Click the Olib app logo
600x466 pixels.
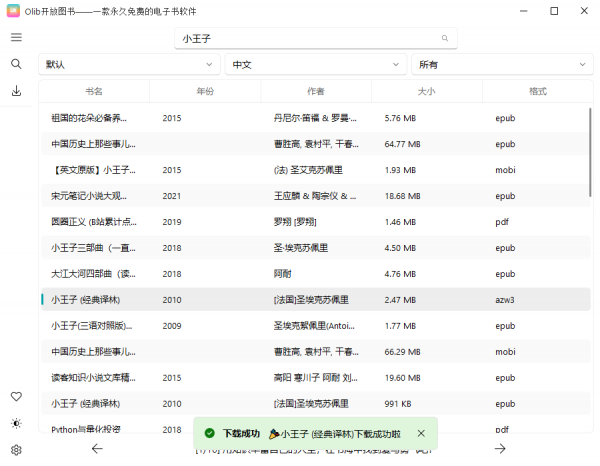[13, 11]
